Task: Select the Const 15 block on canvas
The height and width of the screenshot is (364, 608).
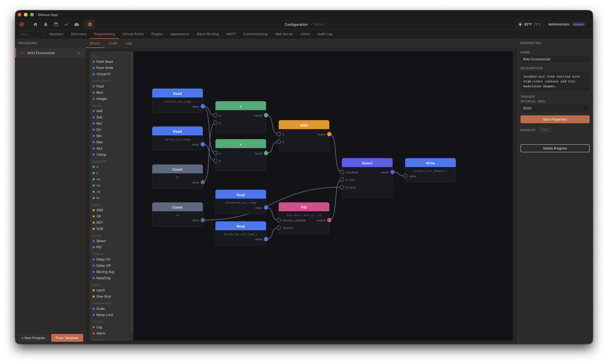Action: click(177, 214)
